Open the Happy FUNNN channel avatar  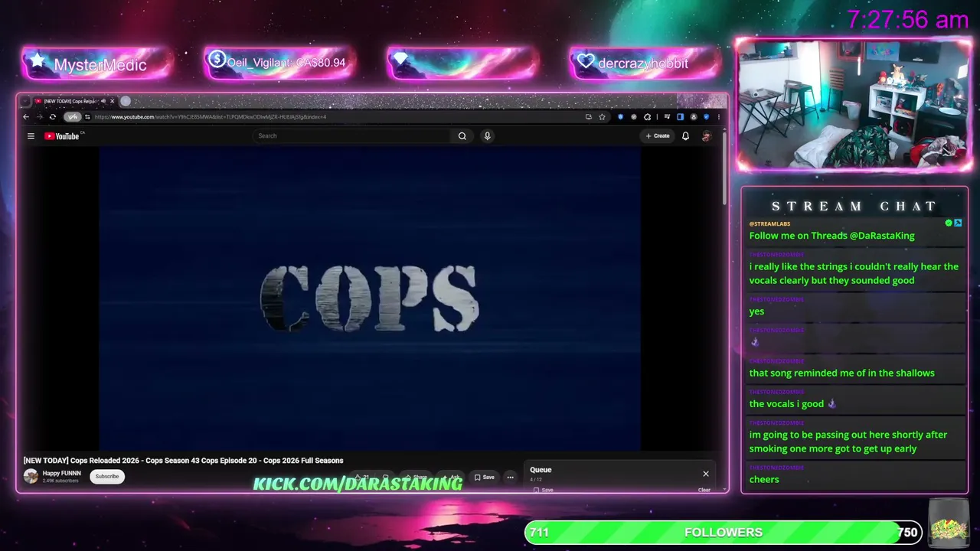point(31,476)
